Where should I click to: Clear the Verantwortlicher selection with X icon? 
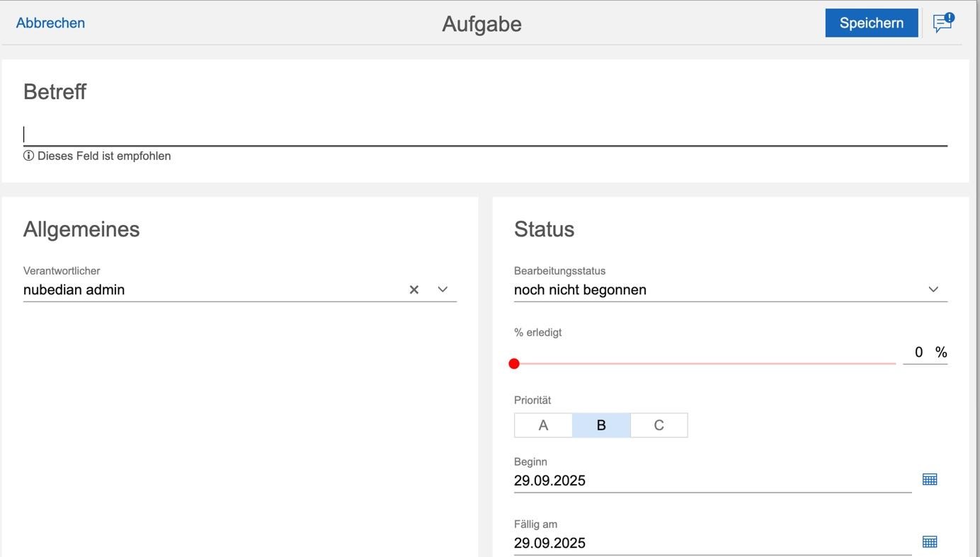click(414, 289)
